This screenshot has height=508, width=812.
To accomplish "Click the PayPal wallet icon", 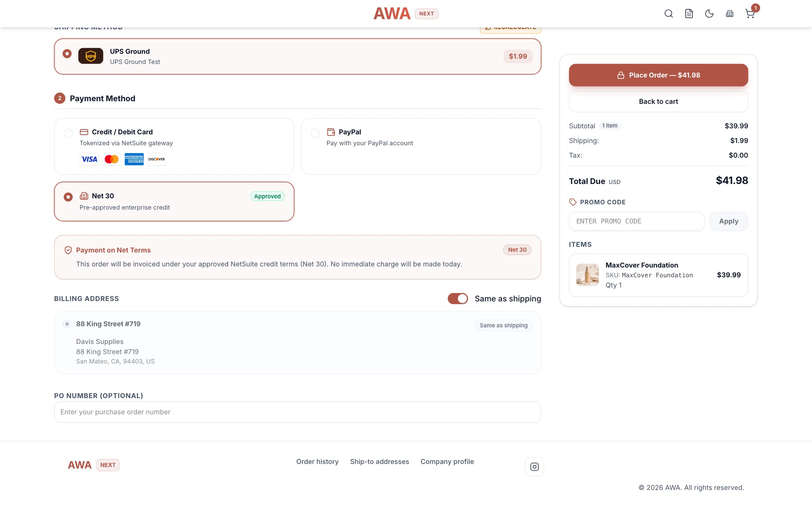I will 331,132.
